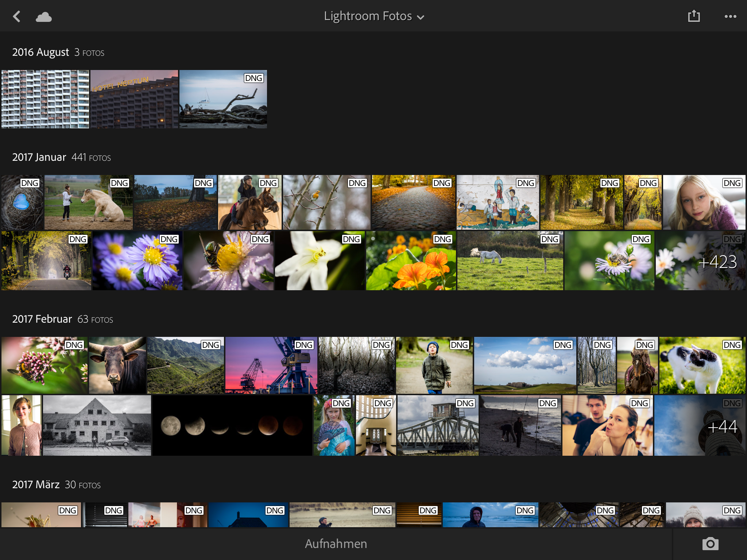Open the blonde girl portrait photo

point(704,202)
